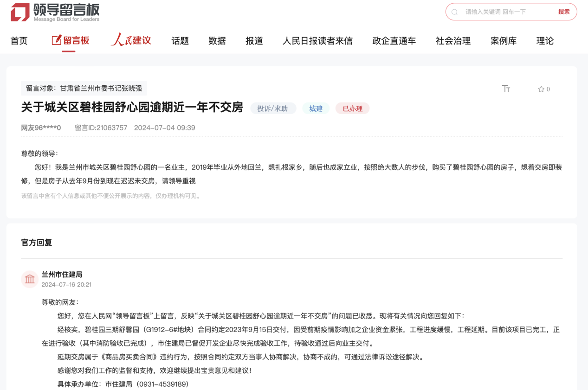Open the 人民建议 navigation item
The image size is (588, 390).
[x=131, y=40]
